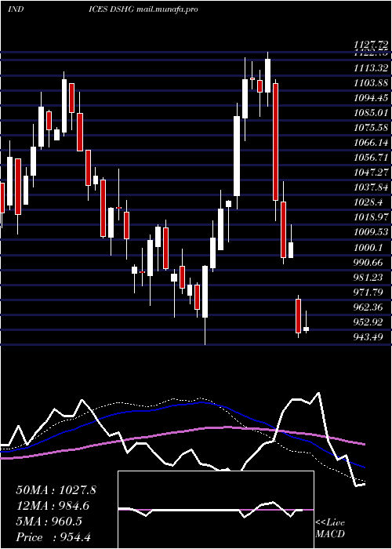This screenshot has width=392, height=549.
Task: Click the 1037.84 axis value
Action: [371, 187]
